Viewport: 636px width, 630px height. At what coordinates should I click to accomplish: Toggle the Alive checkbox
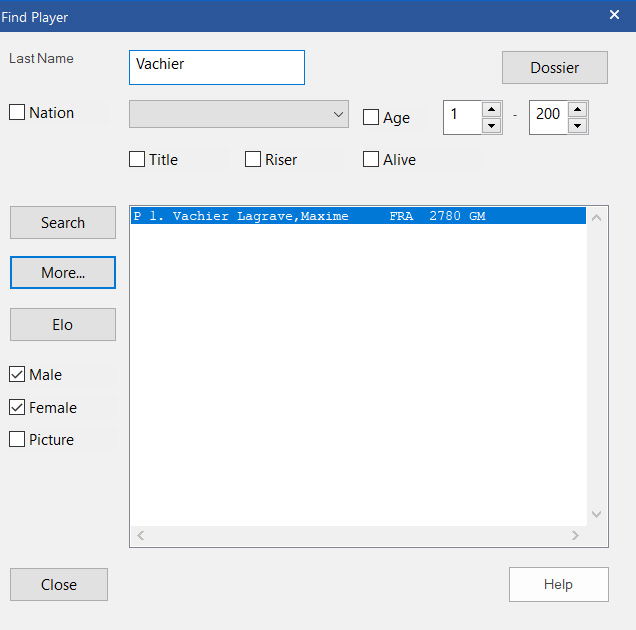click(x=371, y=159)
